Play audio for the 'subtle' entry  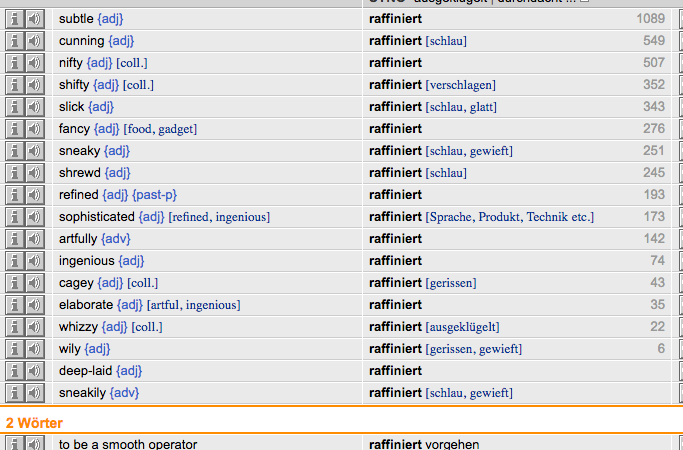point(34,19)
